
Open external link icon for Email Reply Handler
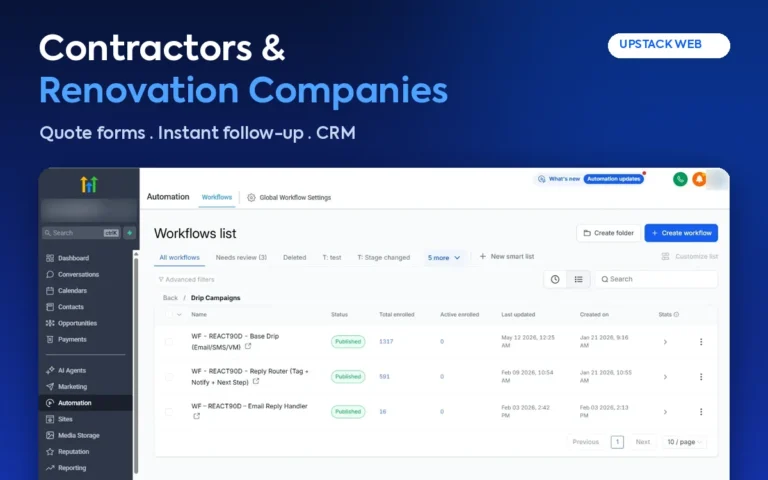click(196, 416)
